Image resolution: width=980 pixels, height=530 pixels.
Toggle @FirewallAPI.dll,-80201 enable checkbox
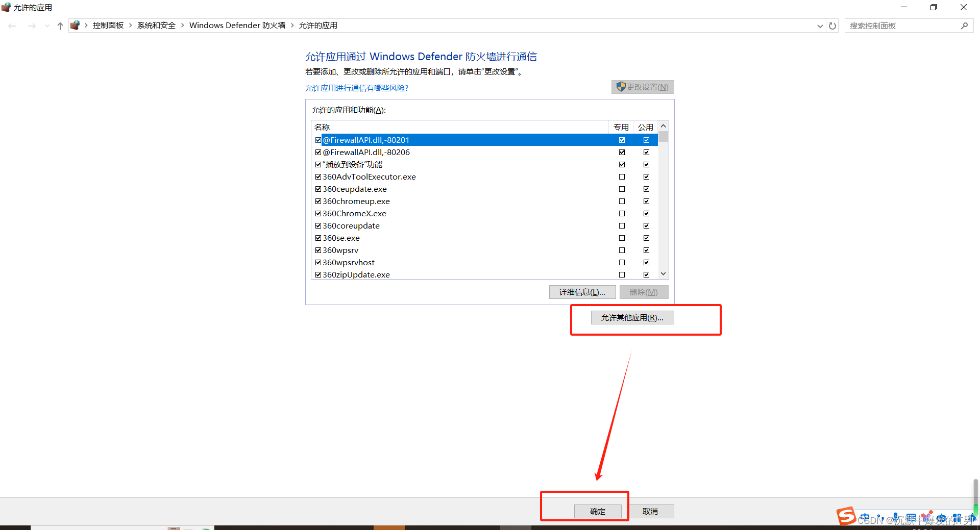tap(318, 140)
